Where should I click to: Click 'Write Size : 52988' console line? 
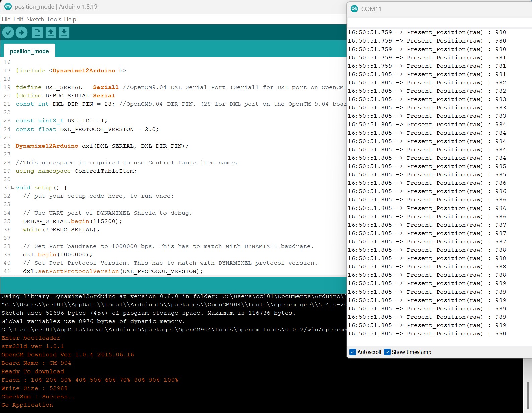[x=35, y=388]
